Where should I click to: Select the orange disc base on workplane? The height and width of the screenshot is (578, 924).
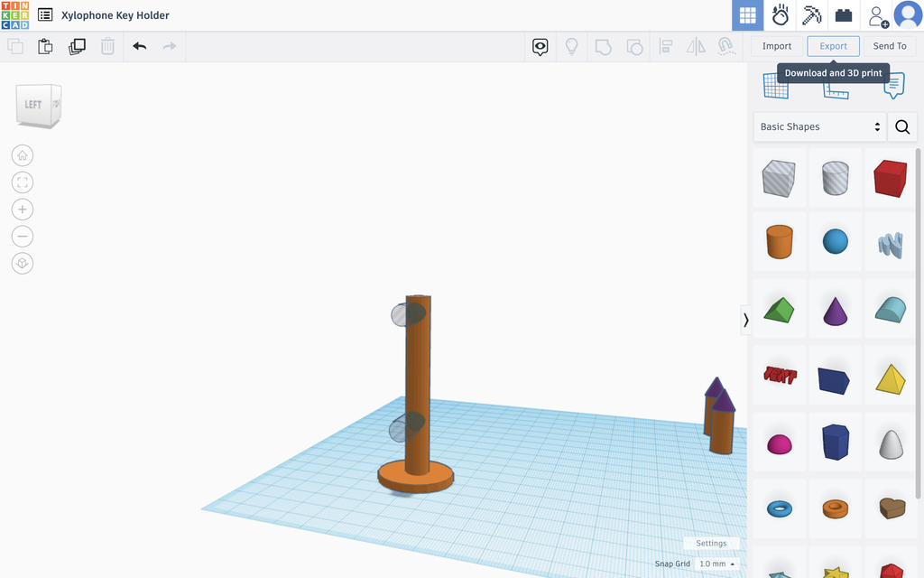click(416, 477)
